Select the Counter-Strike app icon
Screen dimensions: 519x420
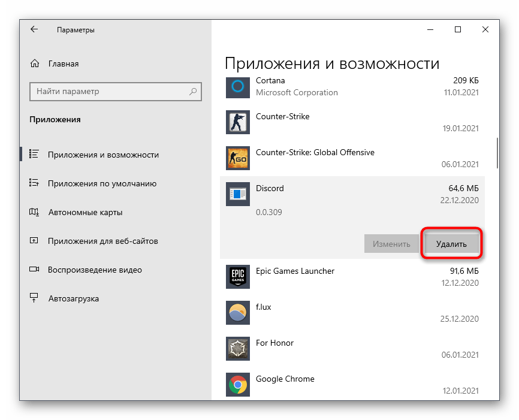click(x=237, y=122)
